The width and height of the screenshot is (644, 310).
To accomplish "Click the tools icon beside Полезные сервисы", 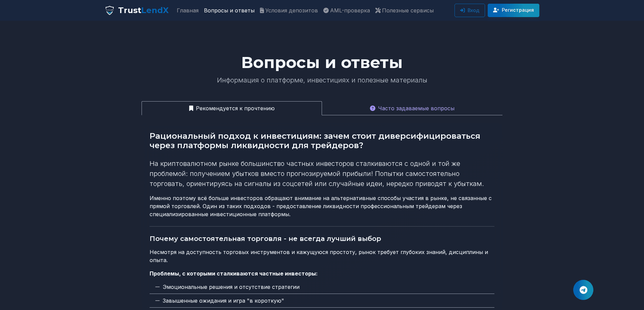I will click(377, 10).
